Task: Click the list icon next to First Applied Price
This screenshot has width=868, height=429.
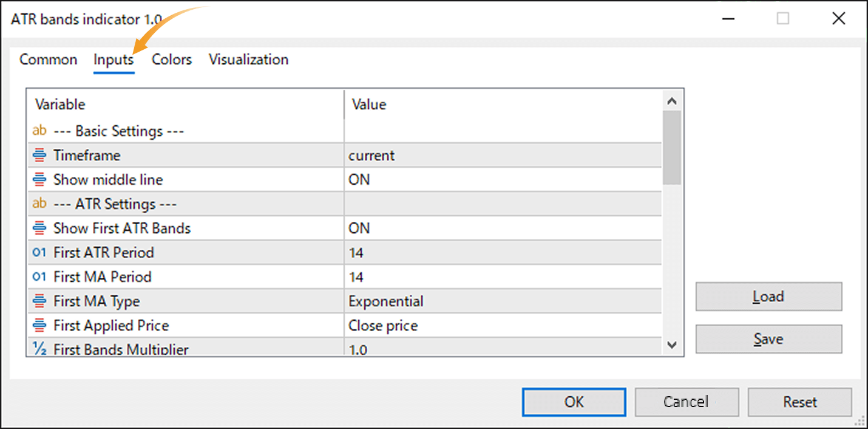Action: (39, 325)
